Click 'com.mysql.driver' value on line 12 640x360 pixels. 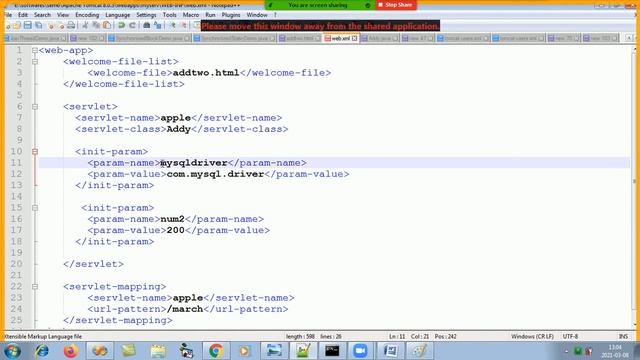(x=216, y=174)
